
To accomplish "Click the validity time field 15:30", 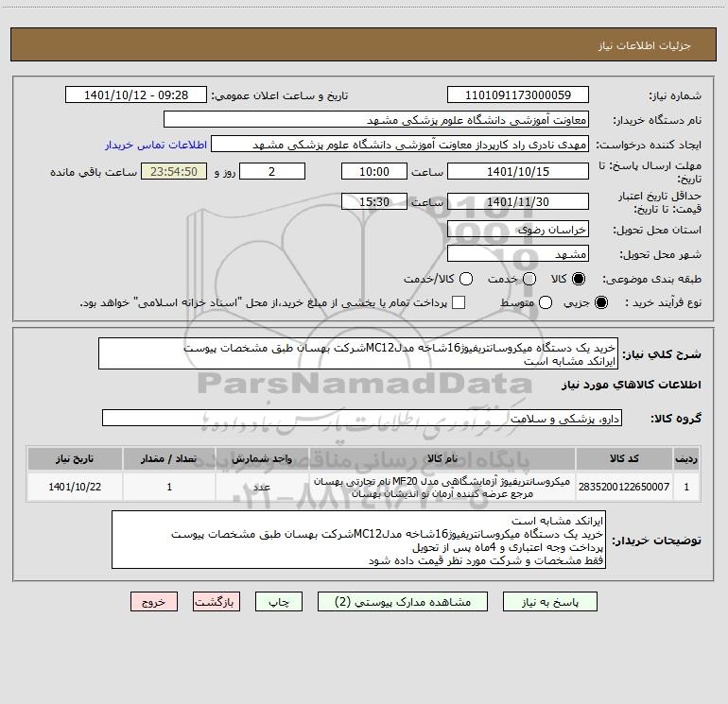I will click(x=374, y=201).
